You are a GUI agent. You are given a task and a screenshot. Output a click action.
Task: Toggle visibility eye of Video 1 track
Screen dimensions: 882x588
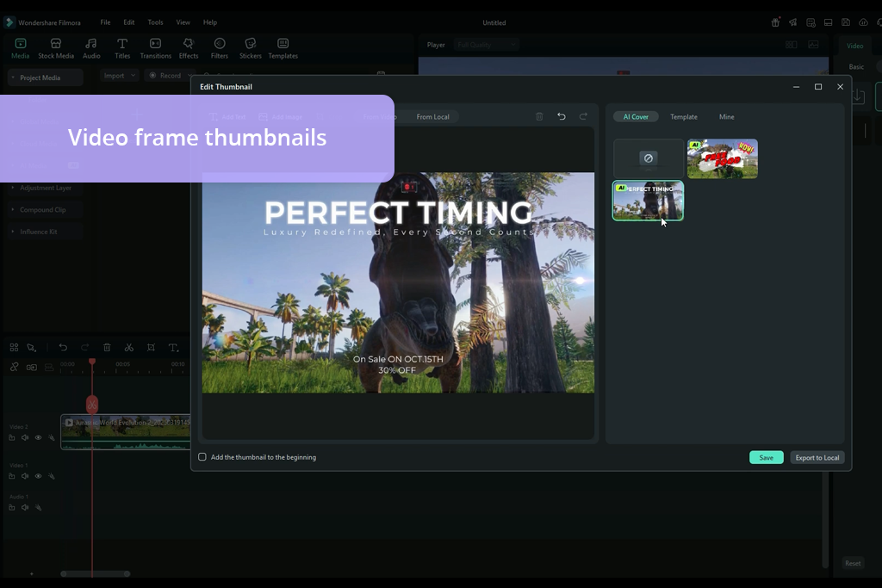point(38,476)
